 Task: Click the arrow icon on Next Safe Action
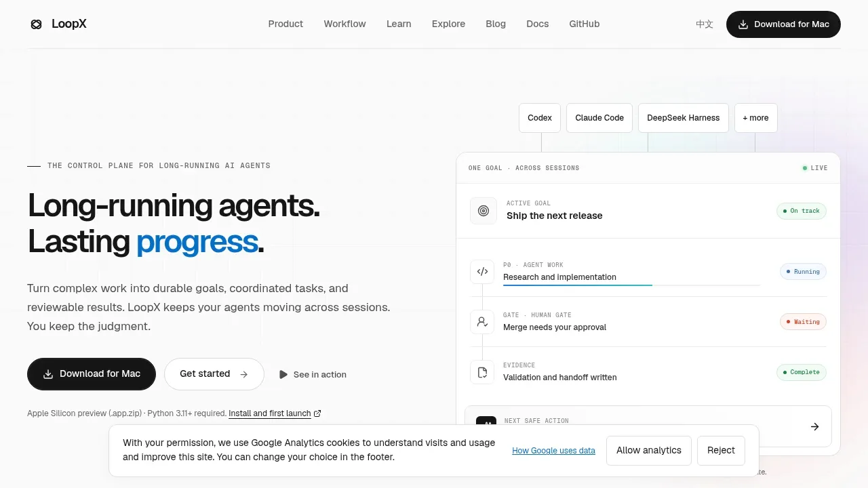[x=814, y=426]
